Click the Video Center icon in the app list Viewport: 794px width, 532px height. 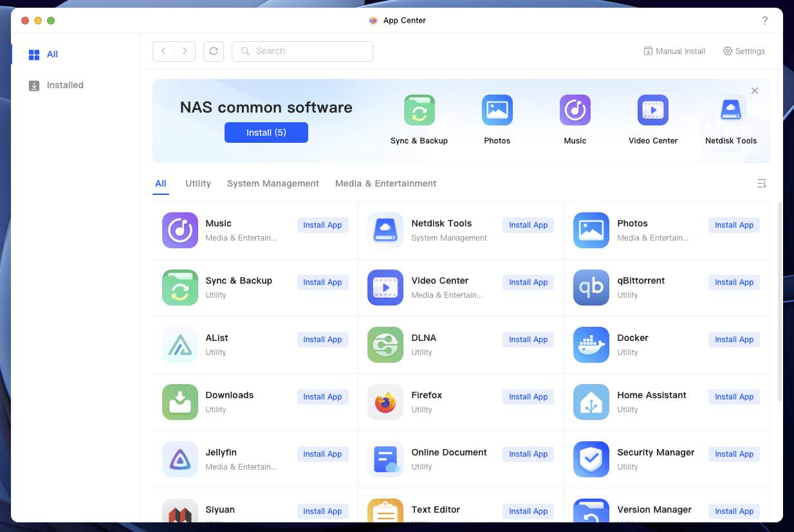[x=385, y=288]
